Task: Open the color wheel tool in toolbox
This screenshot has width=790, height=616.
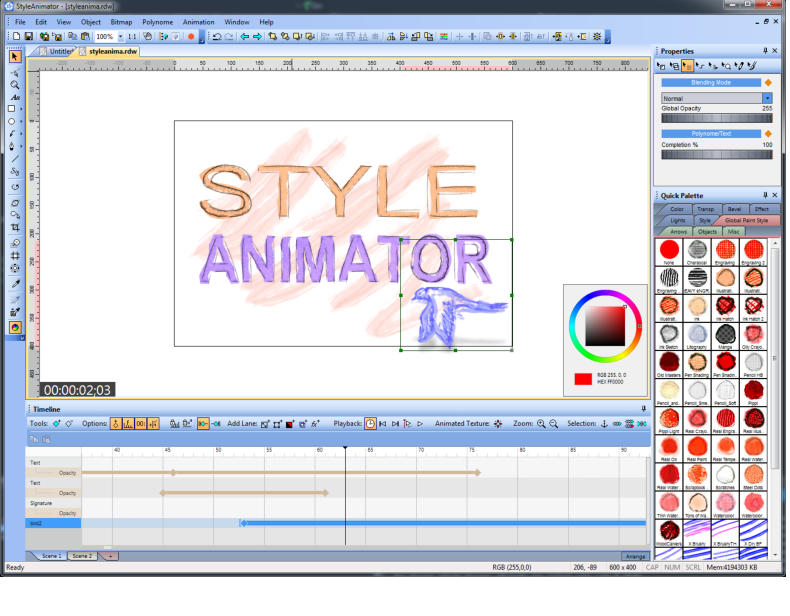Action: 15,327
